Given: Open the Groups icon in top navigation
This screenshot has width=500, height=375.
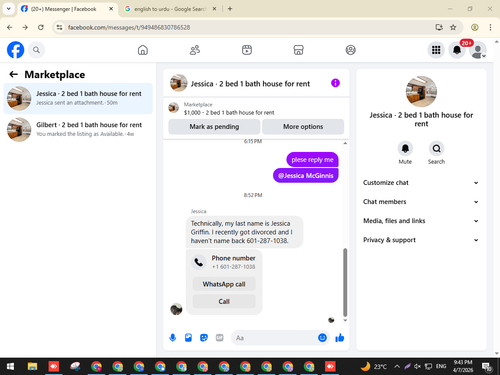Looking at the screenshot, I should (350, 50).
